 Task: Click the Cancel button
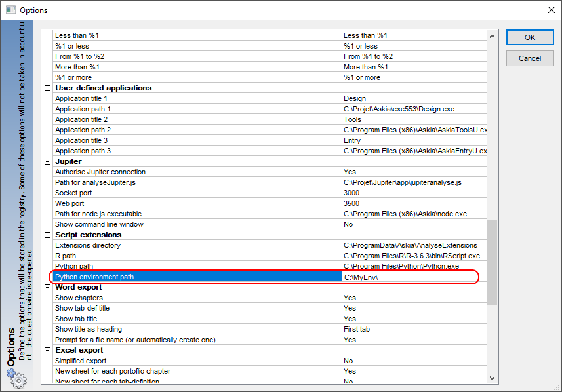pos(530,58)
